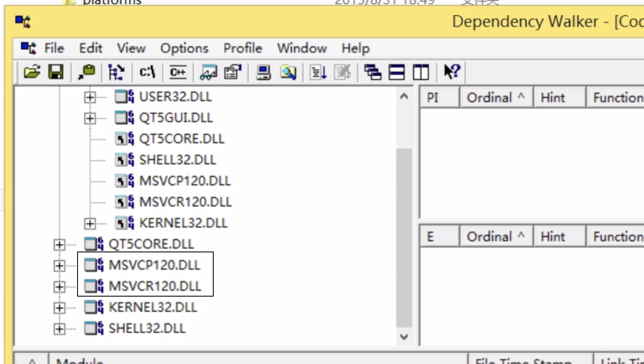Screen dimensions: 644x364
Task: Click the Copy clipboard toolbar icon
Action: point(87,72)
